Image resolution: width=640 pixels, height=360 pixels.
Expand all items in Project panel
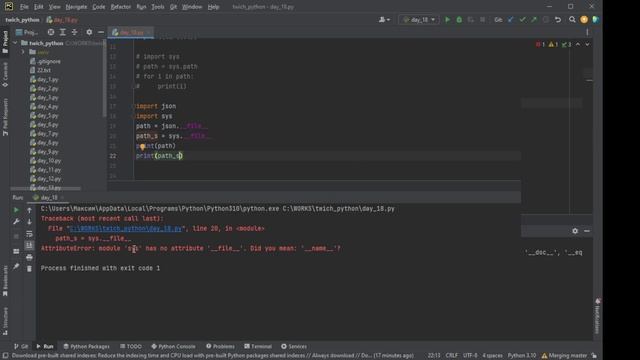(x=62, y=32)
